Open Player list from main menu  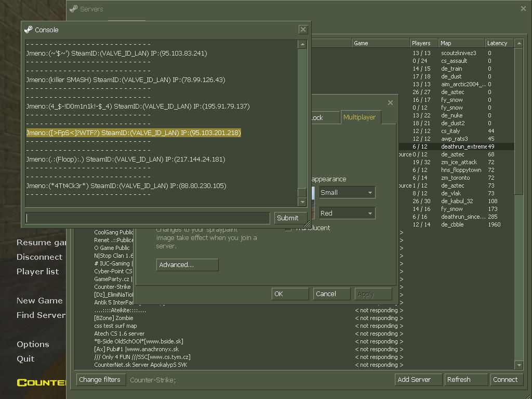pos(37,272)
